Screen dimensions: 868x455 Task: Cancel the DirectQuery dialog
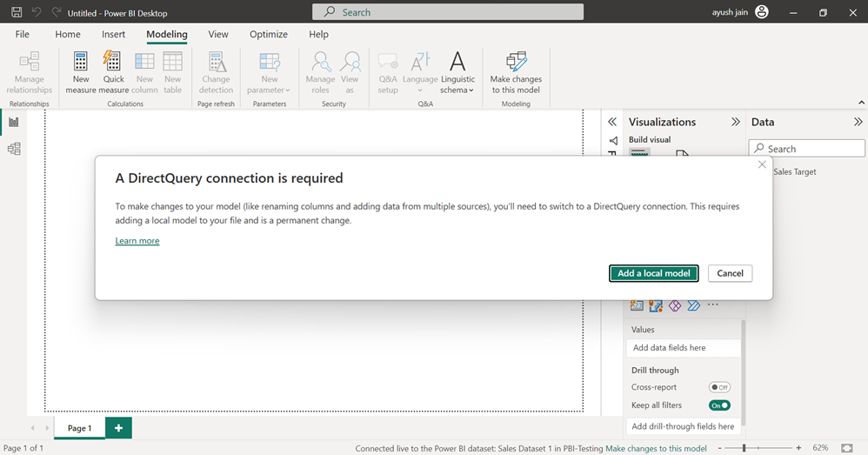pos(731,273)
